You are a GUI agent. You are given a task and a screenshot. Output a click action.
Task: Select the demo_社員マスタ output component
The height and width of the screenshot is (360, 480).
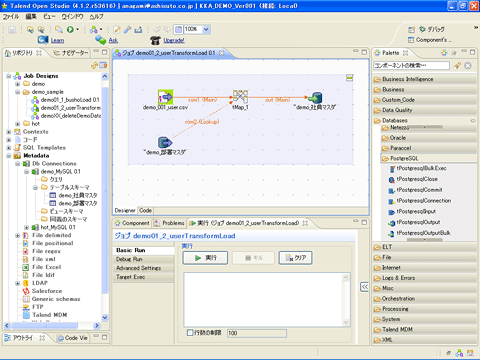[x=315, y=98]
